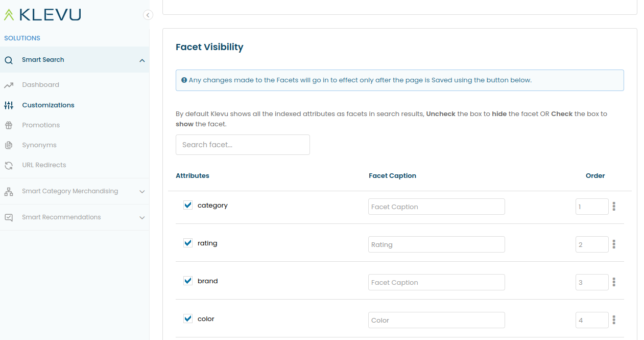Uncheck the rating facet checkbox

188,243
